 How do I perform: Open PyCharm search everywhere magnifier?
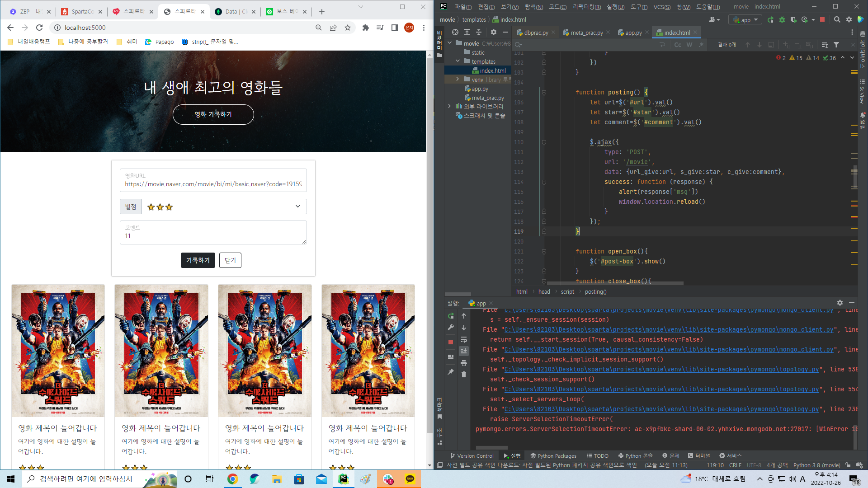pyautogui.click(x=837, y=19)
